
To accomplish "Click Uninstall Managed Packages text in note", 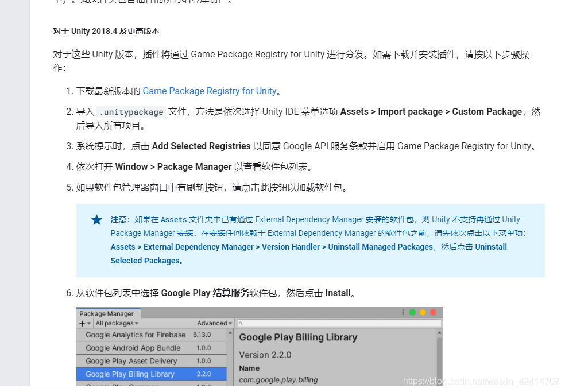I will click(x=380, y=247).
